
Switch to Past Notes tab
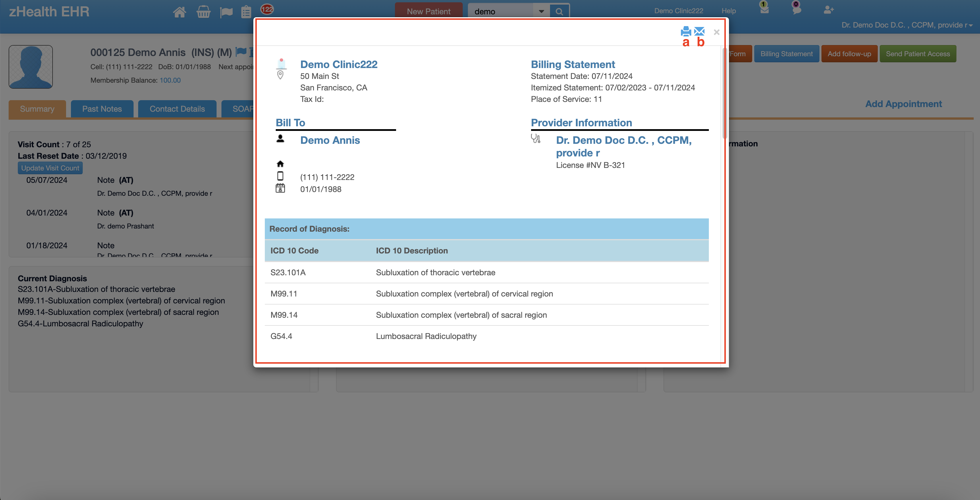pos(102,109)
